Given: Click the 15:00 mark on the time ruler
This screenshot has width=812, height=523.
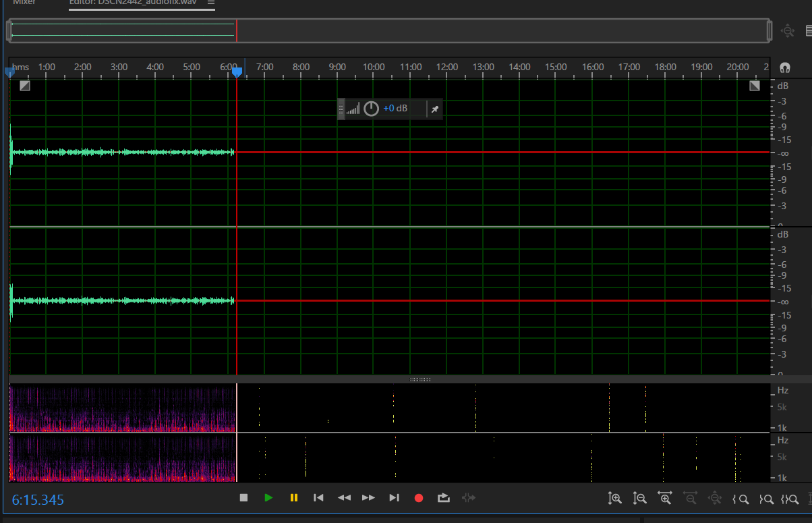Looking at the screenshot, I should [556, 67].
